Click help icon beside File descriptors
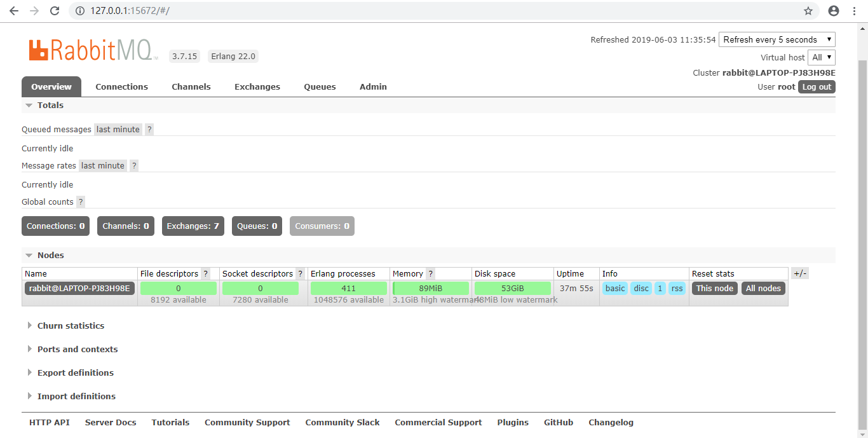 [205, 273]
